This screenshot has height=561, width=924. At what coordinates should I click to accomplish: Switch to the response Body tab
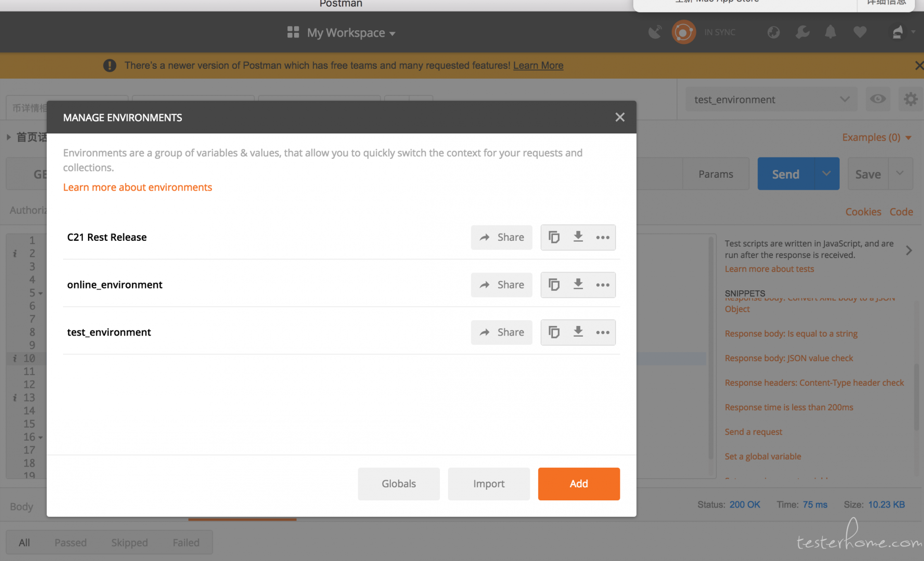coord(22,506)
